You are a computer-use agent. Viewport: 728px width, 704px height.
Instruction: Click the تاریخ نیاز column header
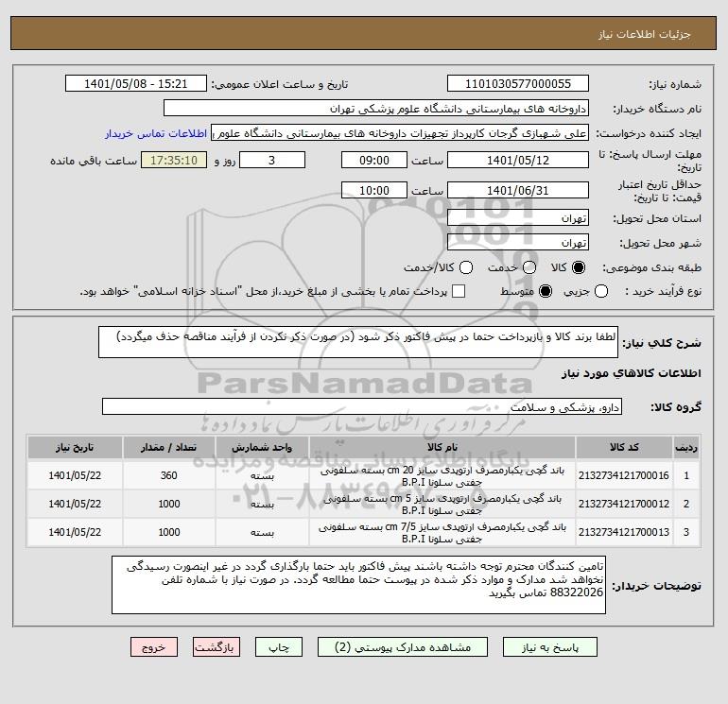(75, 447)
